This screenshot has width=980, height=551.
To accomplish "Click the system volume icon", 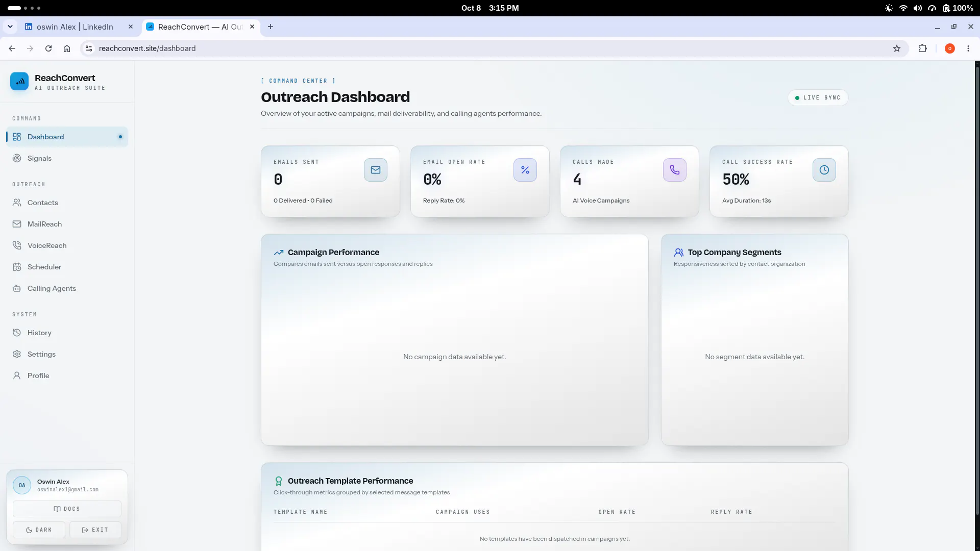I will (x=918, y=8).
